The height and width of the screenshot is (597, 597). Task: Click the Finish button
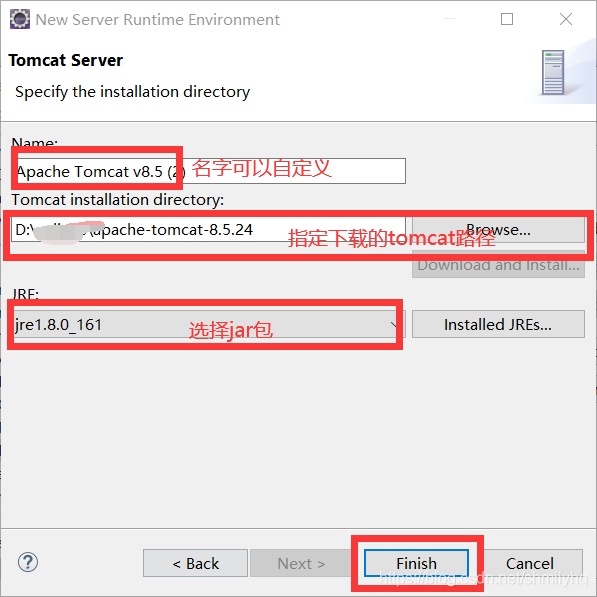pyautogui.click(x=416, y=563)
